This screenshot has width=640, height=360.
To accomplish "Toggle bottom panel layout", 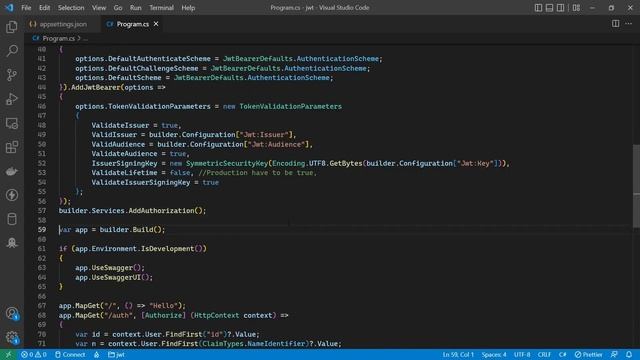I will click(x=549, y=8).
